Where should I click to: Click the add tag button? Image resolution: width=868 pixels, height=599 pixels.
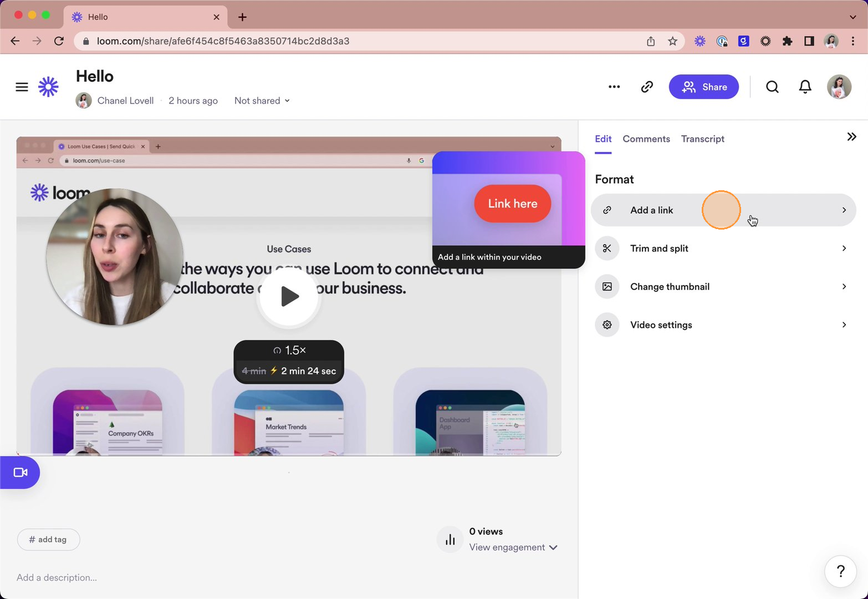48,540
